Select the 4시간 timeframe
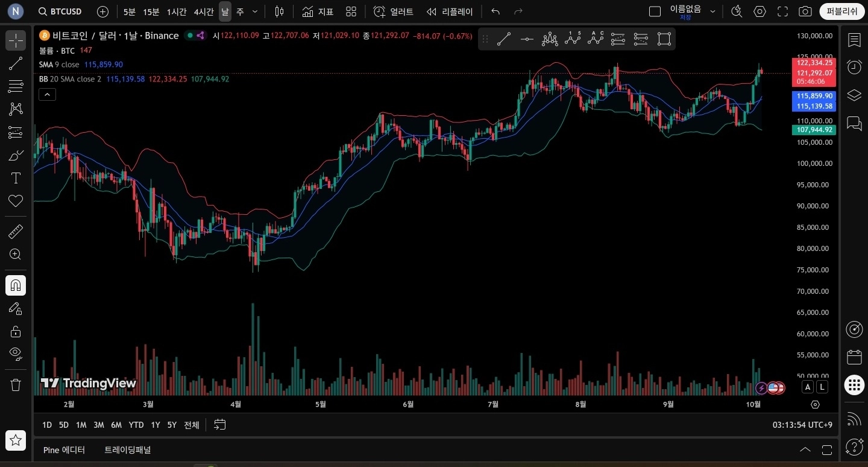The height and width of the screenshot is (467, 868). point(204,11)
